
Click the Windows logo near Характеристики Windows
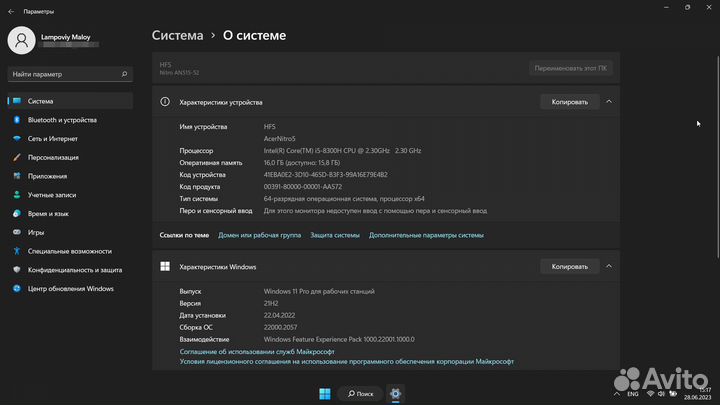(x=165, y=266)
